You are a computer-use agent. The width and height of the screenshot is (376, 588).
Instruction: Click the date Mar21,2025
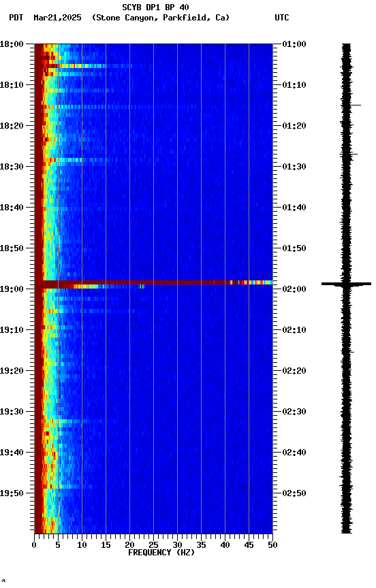coord(57,18)
